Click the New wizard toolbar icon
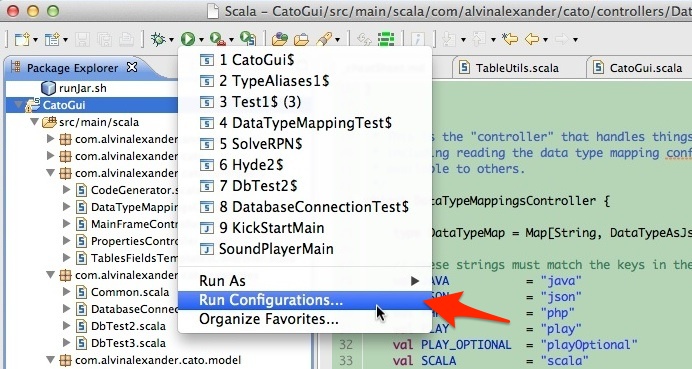The image size is (692, 369). pos(22,39)
